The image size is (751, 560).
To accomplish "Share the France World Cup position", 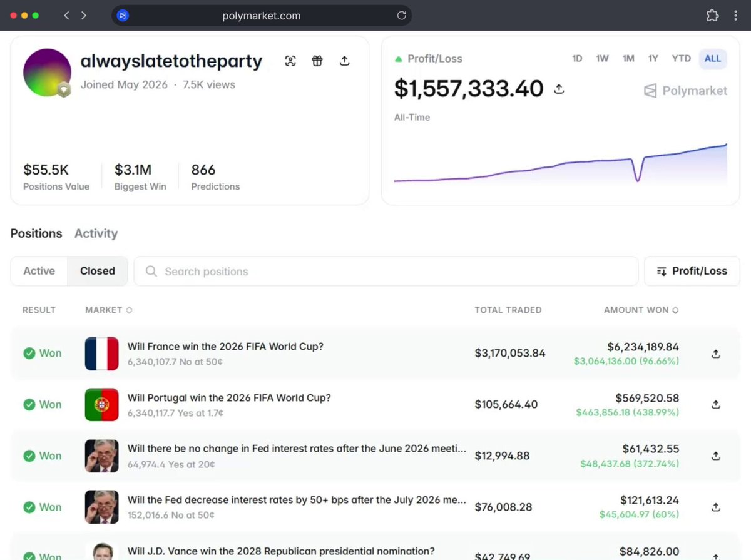I will [716, 354].
